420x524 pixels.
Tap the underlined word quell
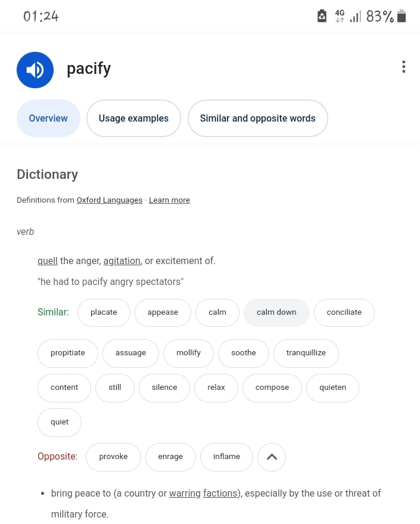click(x=48, y=261)
